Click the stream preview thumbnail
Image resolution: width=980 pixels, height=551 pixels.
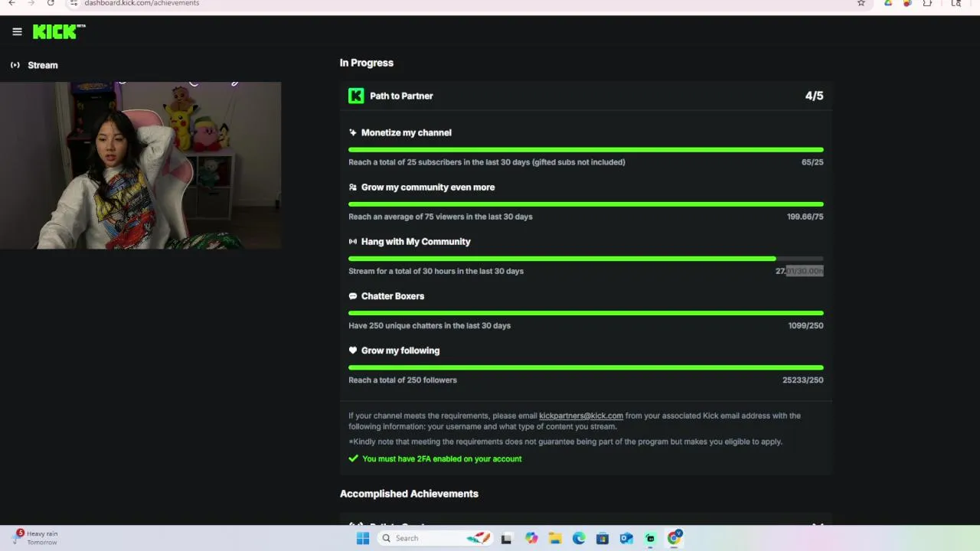click(x=140, y=165)
